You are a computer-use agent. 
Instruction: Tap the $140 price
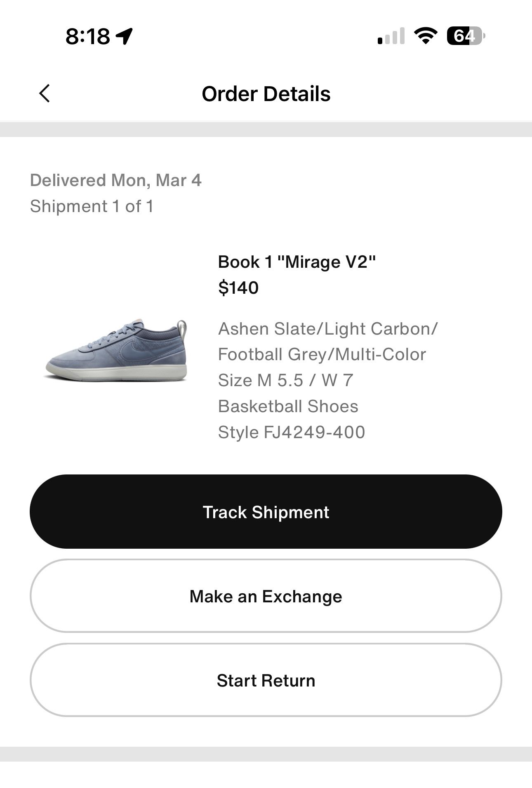[x=238, y=288]
